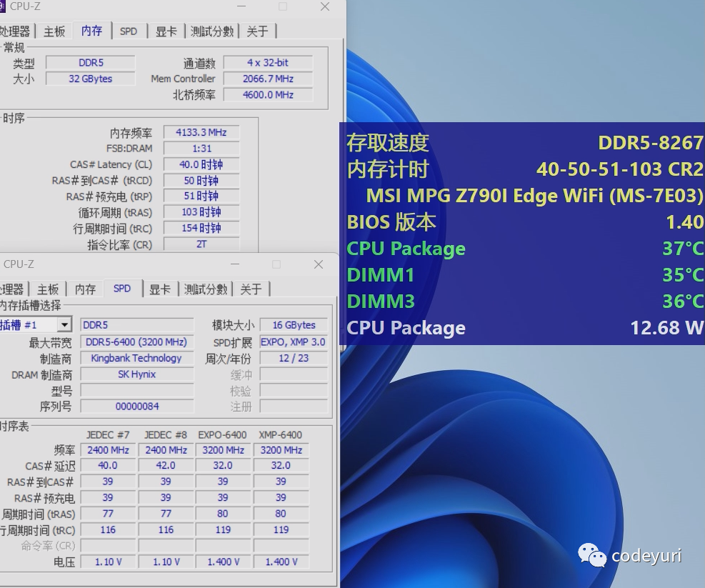The height and width of the screenshot is (588, 705).
Task: Click the 1.400 V voltage in XMP-6400 column
Action: (x=281, y=562)
